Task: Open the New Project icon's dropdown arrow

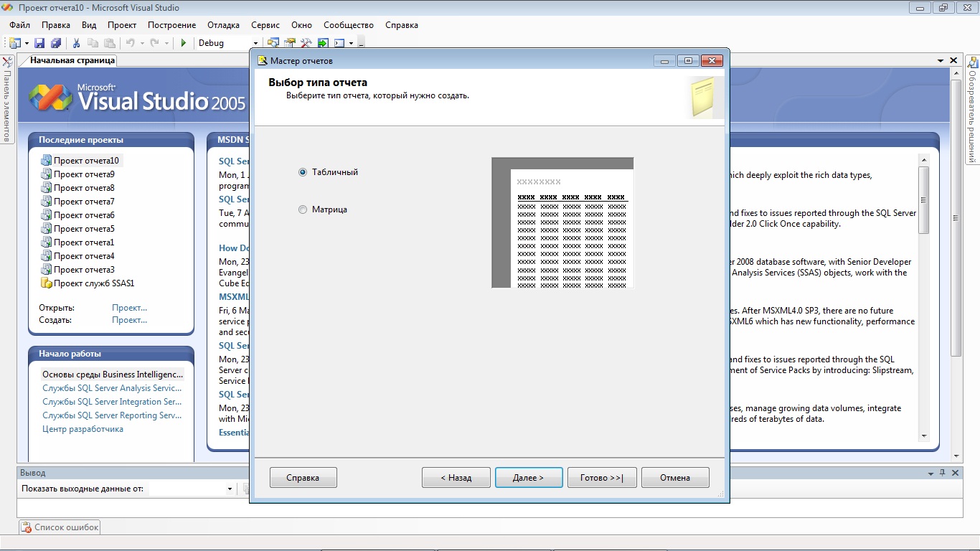Action: point(26,43)
